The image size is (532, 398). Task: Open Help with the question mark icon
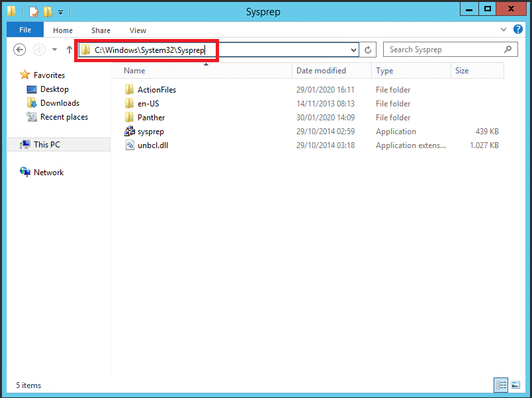click(x=518, y=30)
